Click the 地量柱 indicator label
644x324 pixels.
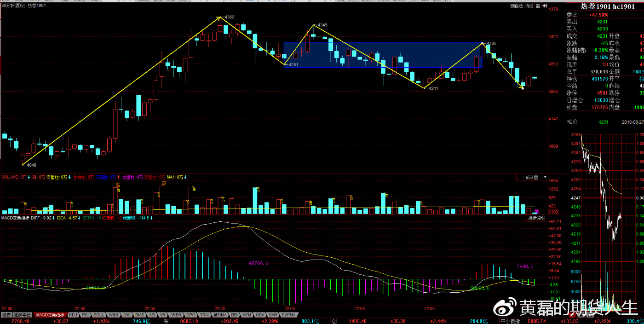pos(132,177)
